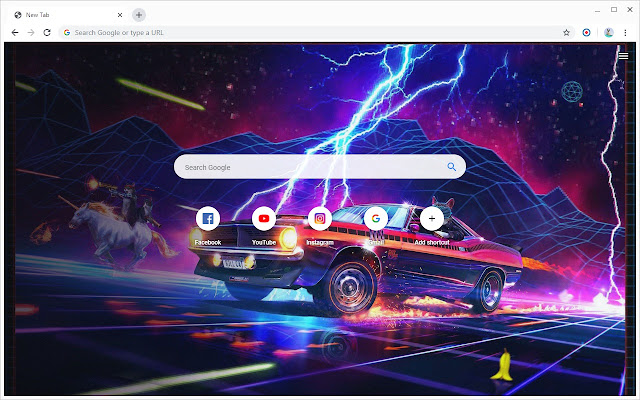Screen dimensions: 640x400
Task: Open Chrome's three-dot menu
Action: point(625,33)
